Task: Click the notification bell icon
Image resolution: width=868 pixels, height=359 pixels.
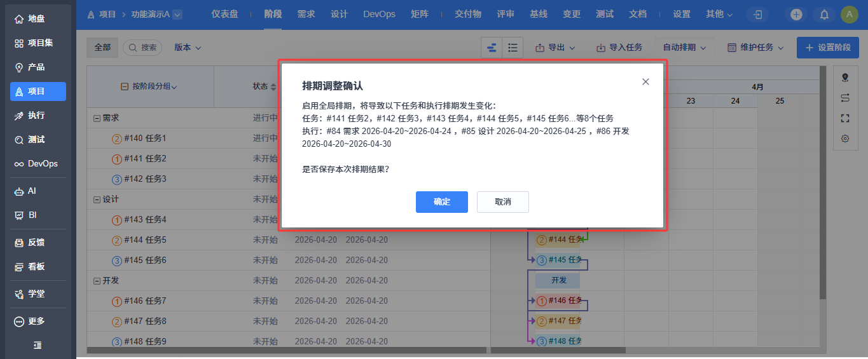Action: coord(824,15)
